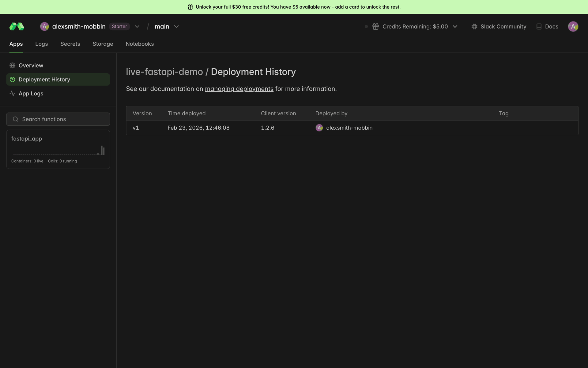Click the Containers: 0 live text
This screenshot has height=368, width=588.
[27, 161]
